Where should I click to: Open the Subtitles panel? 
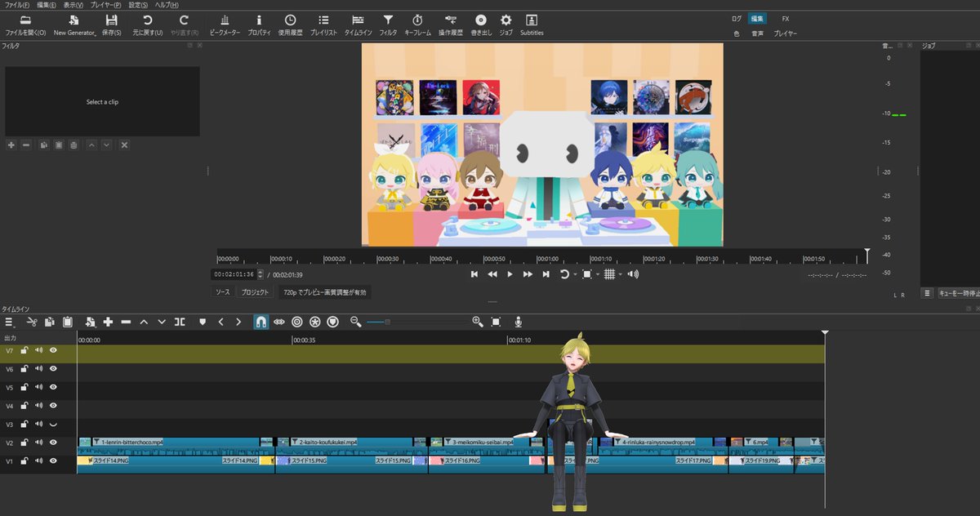pos(532,24)
